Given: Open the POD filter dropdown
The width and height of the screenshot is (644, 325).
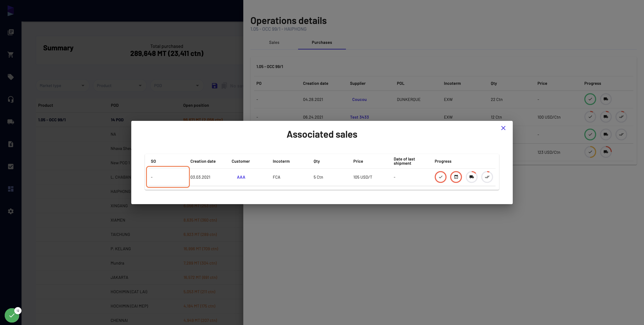Looking at the screenshot, I should 177,86.
